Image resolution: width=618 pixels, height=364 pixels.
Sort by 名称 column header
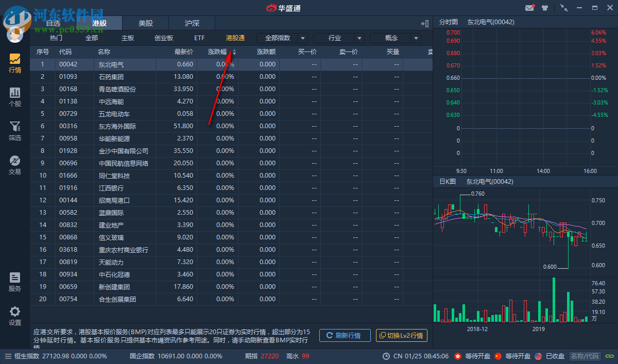coord(104,52)
